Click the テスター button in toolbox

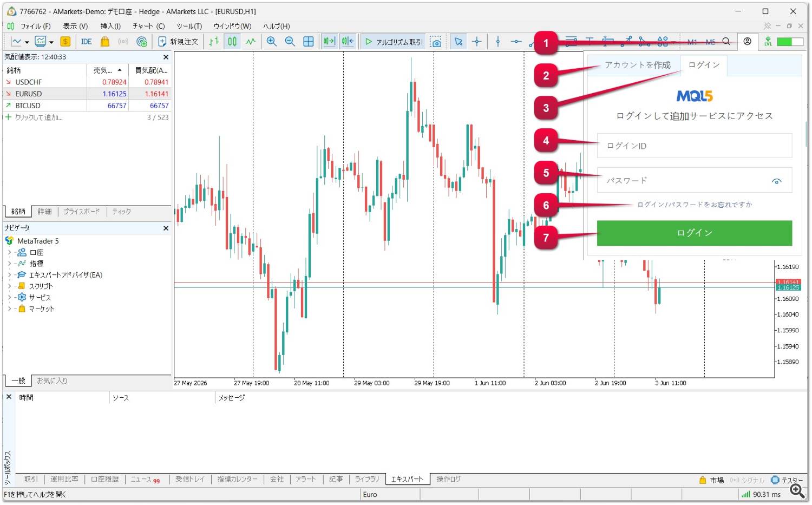[x=787, y=480]
